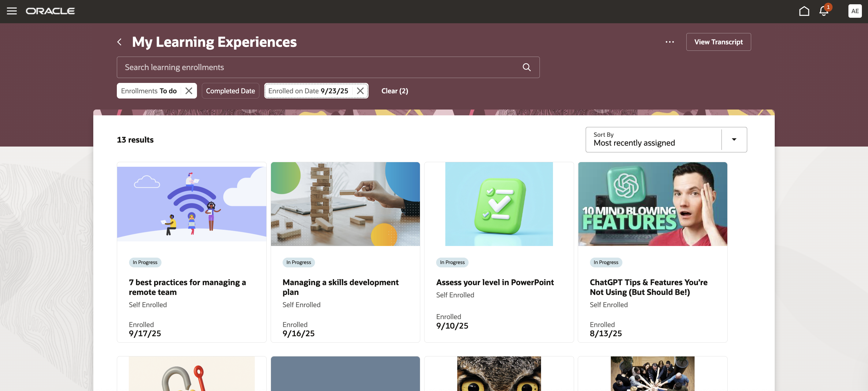Go to the Home page icon
868x391 pixels.
tap(804, 11)
